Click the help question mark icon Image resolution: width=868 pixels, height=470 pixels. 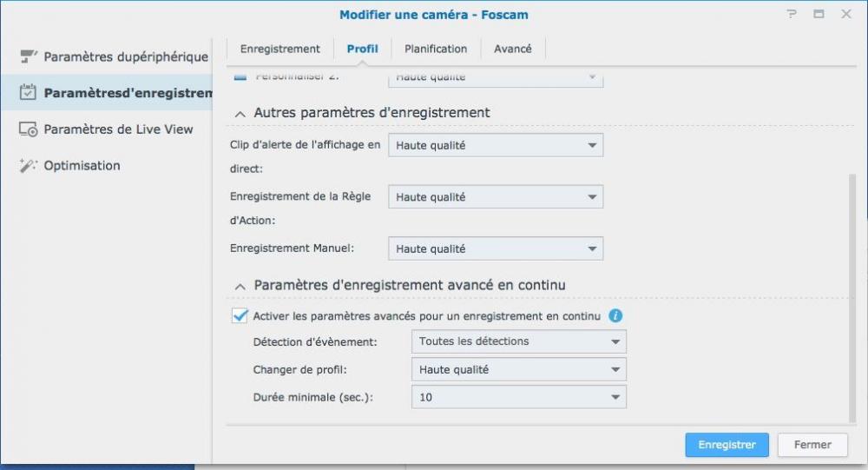(792, 15)
